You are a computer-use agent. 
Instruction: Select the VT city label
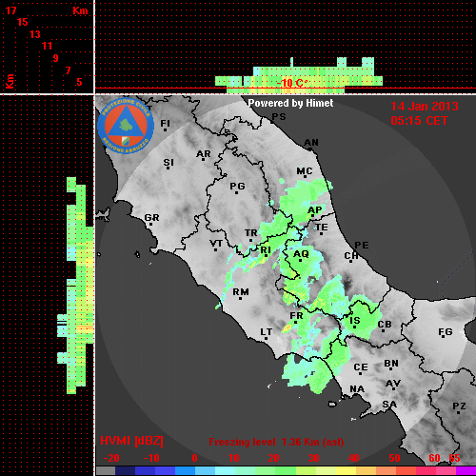pos(216,244)
